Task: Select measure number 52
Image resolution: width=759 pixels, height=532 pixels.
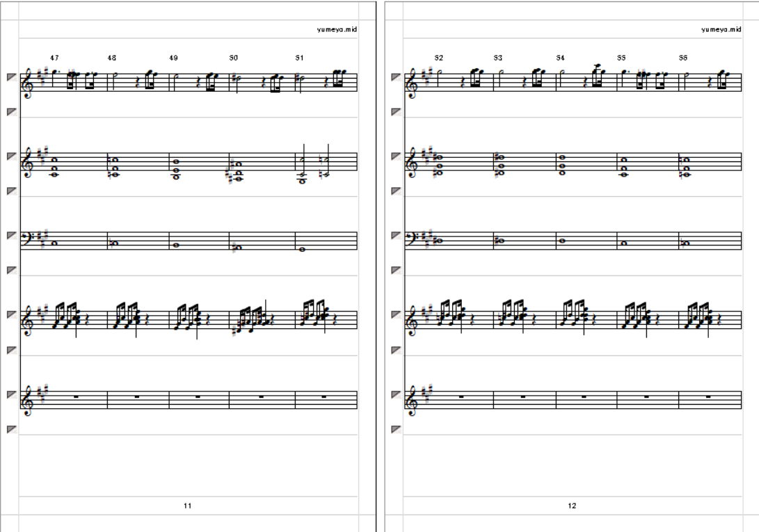Action: (438, 58)
